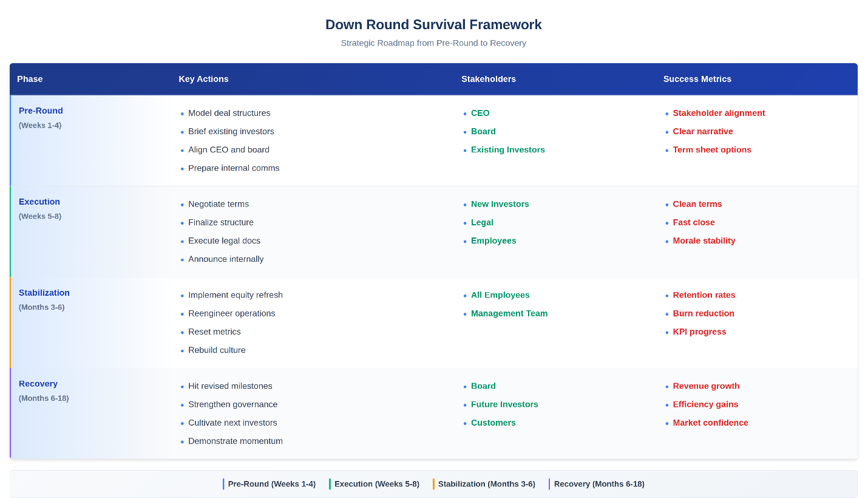The image size is (868, 498).
Task: Select the "Burn reduction" metric
Action: click(703, 313)
